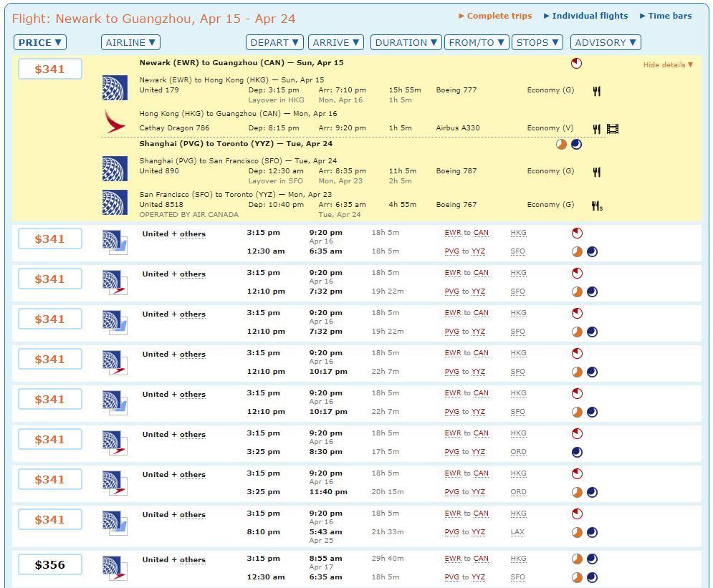The image size is (713, 588).
Task: Click the 'others' link in the $356 row
Action: click(x=192, y=560)
